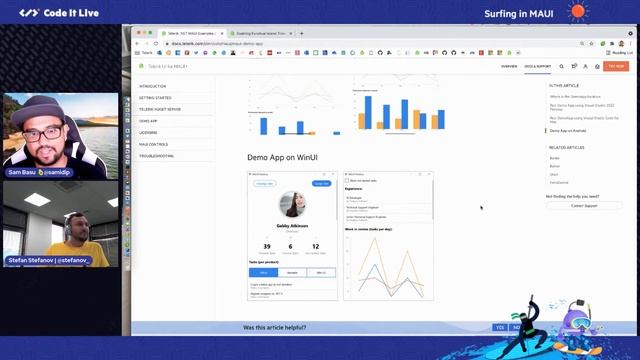Reload the page with refresh icon
Image resolution: width=640 pixels, height=360 pixels.
[x=156, y=43]
